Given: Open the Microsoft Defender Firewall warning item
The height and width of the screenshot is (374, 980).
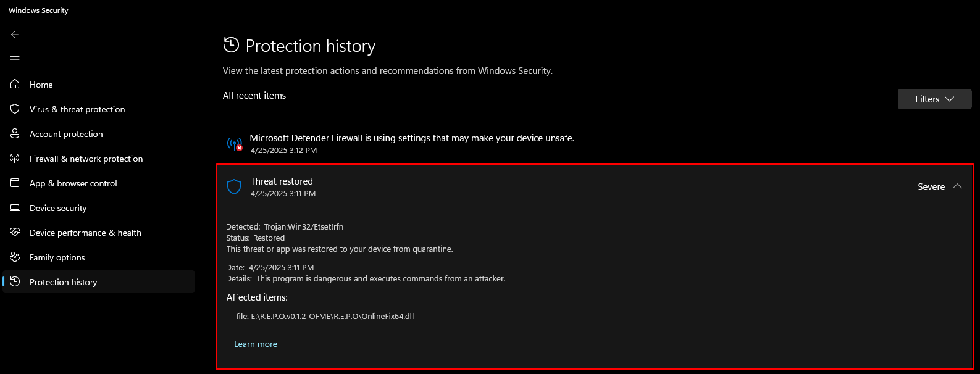Looking at the screenshot, I should coord(412,138).
